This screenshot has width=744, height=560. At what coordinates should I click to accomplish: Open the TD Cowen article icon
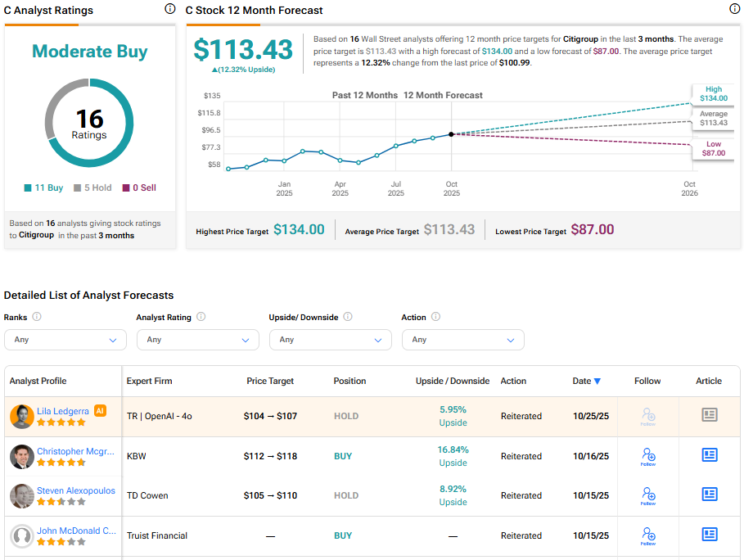pyautogui.click(x=710, y=495)
